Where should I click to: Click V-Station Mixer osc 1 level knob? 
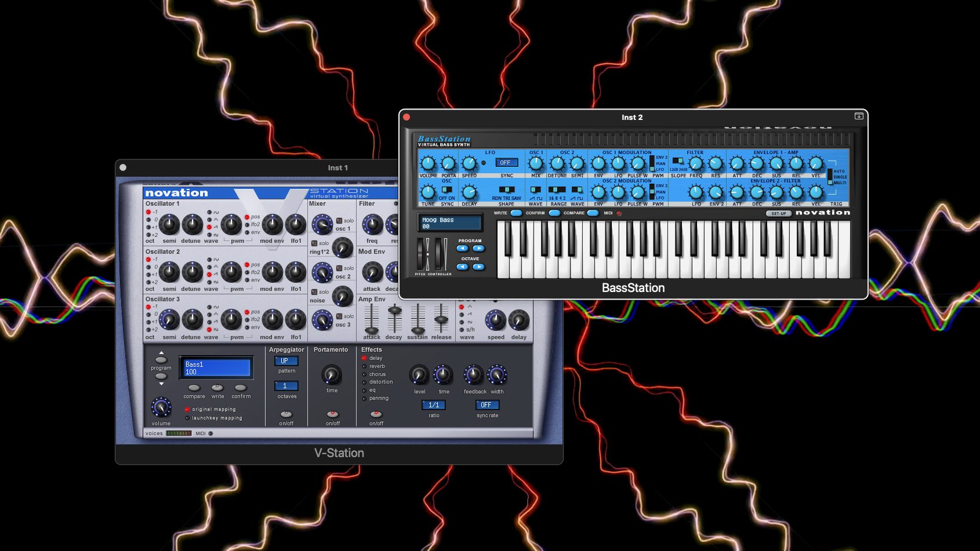click(322, 224)
